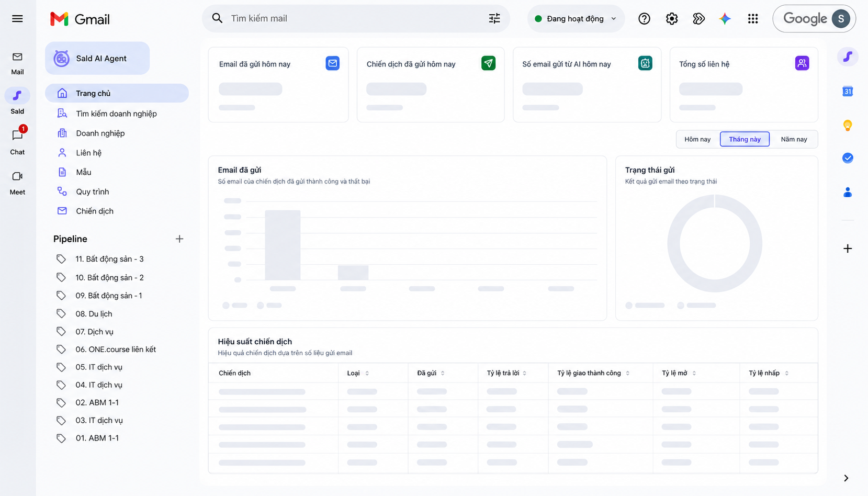The width and height of the screenshot is (868, 496).
Task: Open the Gmail main menu hamburger icon
Action: 17,19
